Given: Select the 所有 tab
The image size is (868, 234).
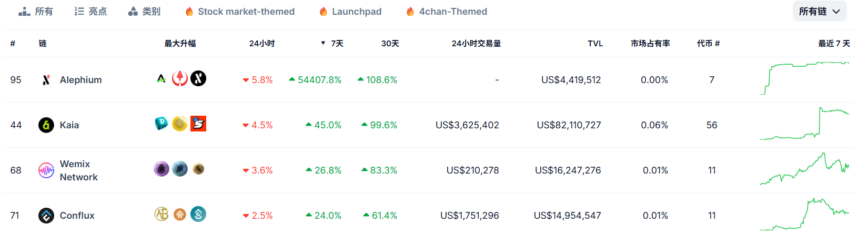Looking at the screenshot, I should click(x=36, y=12).
